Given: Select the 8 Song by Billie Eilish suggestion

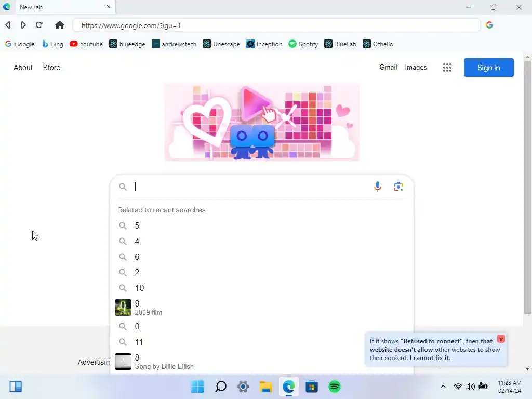Looking at the screenshot, I should [x=262, y=362].
